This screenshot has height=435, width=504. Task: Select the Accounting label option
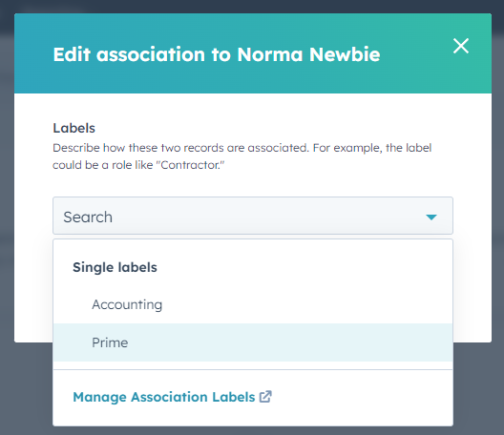[253, 304]
